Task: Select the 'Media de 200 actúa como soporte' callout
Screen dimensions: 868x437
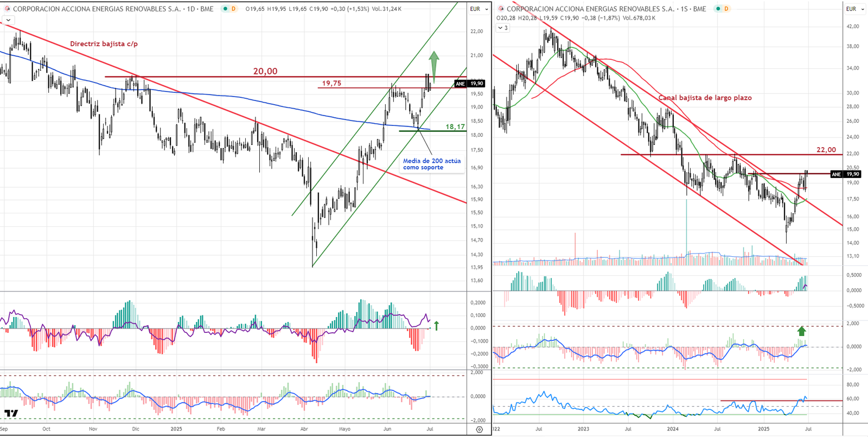Action: click(432, 164)
